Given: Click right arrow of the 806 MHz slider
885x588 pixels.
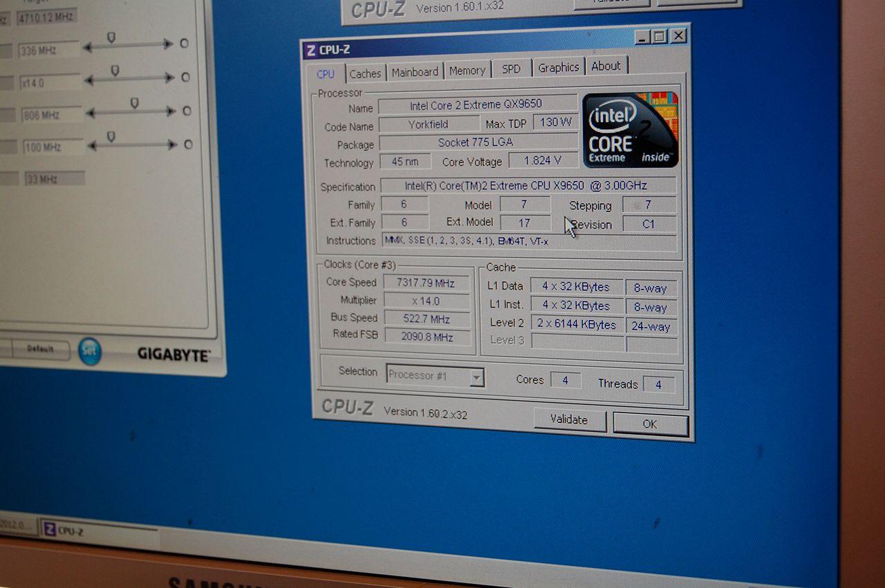Looking at the screenshot, I should click(x=170, y=111).
